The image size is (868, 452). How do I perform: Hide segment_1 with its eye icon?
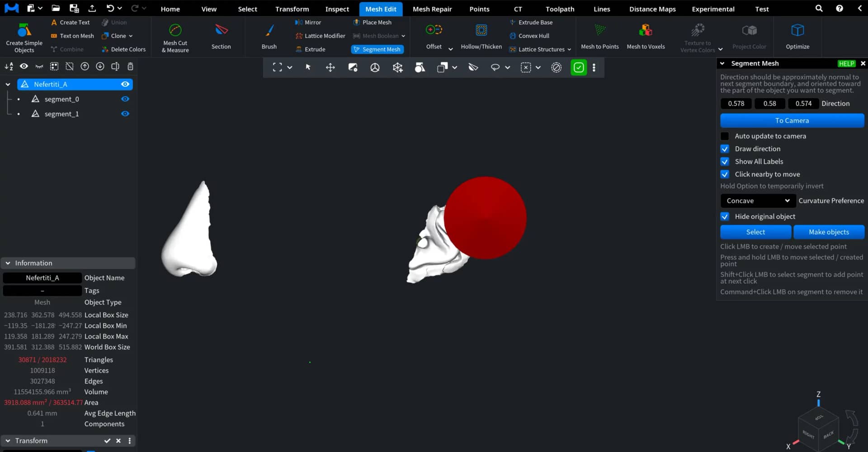click(125, 114)
